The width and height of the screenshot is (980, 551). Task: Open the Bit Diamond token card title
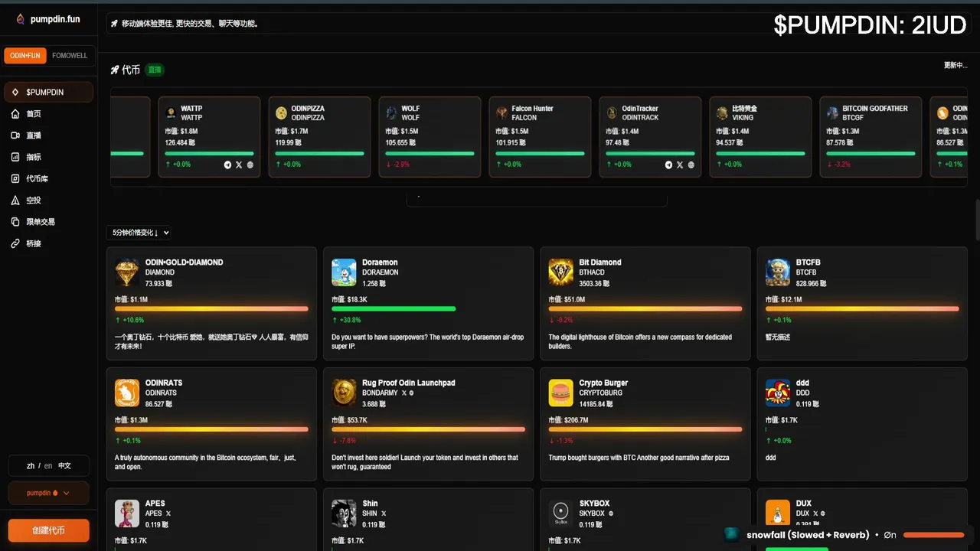pos(600,262)
